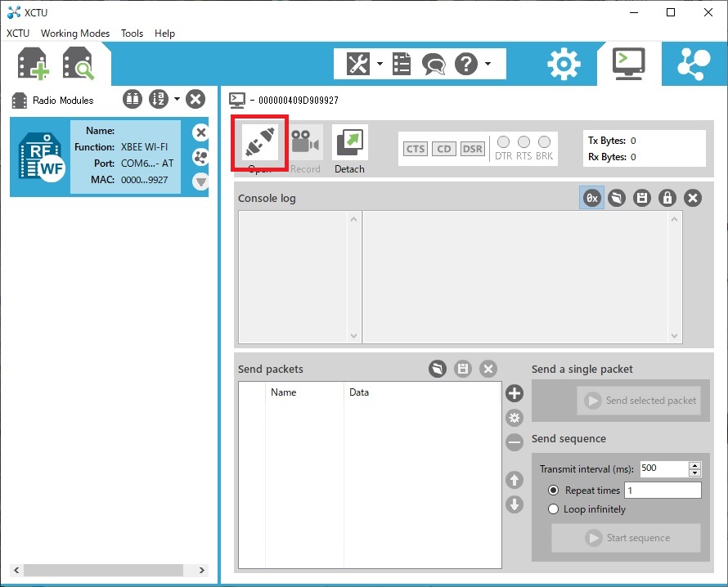Click the Discover radio modules icon
The height and width of the screenshot is (587, 728).
click(79, 64)
